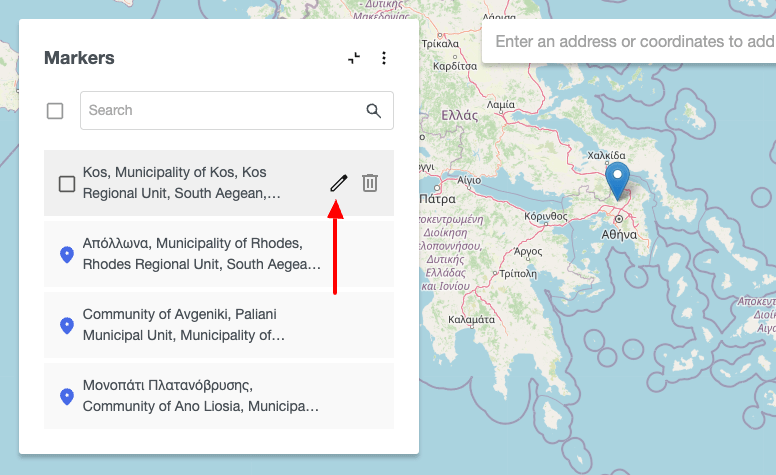Click the pin icon beside Μονοπάτι Πλατανόβρυσης marker
Screen dimensions: 776x475
tap(67, 397)
